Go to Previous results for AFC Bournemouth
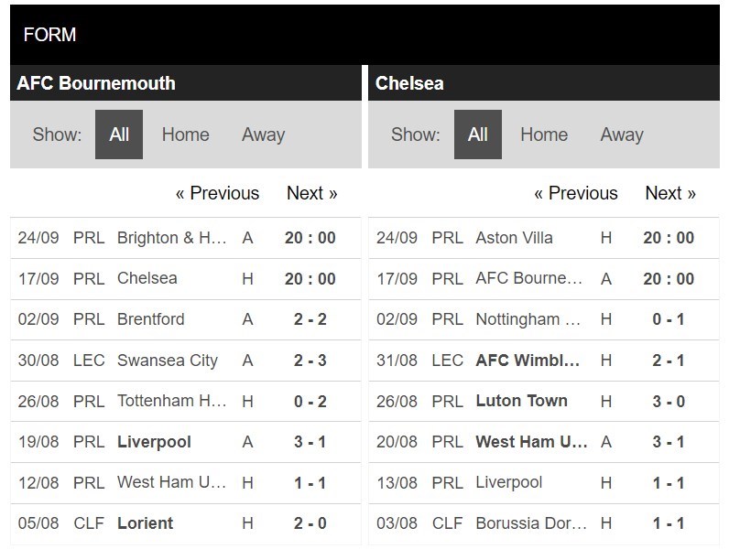The height and width of the screenshot is (560, 729). pyautogui.click(x=217, y=193)
